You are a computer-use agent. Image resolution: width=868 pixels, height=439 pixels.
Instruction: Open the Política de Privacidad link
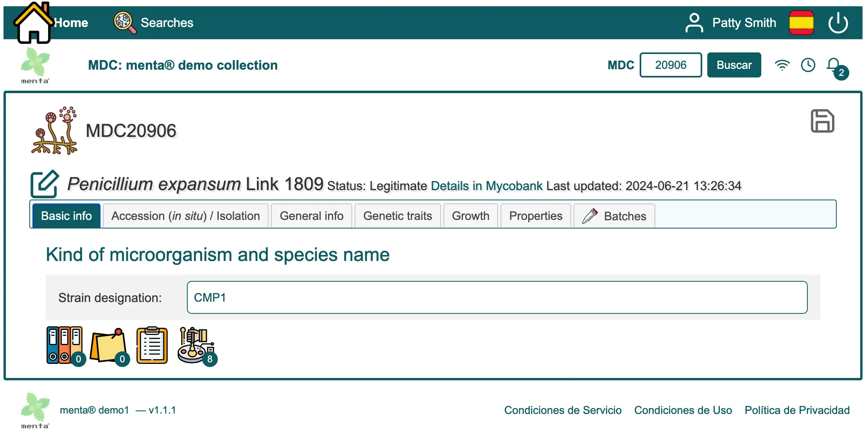click(797, 410)
